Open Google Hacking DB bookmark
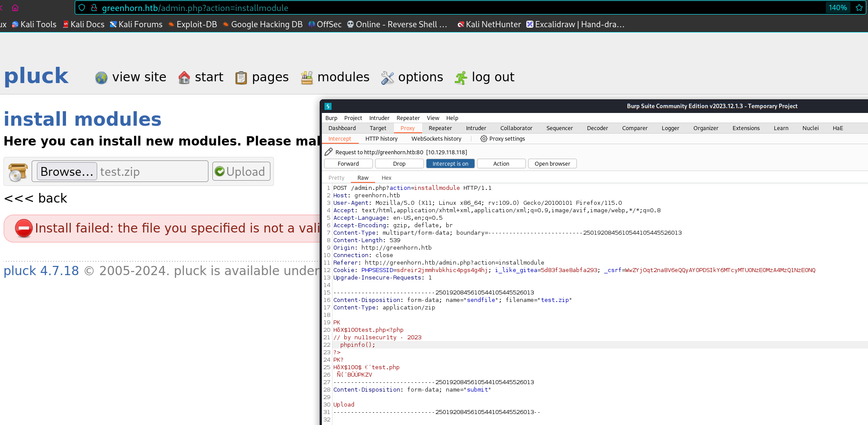Image resolution: width=868 pixels, height=425 pixels. click(x=263, y=25)
